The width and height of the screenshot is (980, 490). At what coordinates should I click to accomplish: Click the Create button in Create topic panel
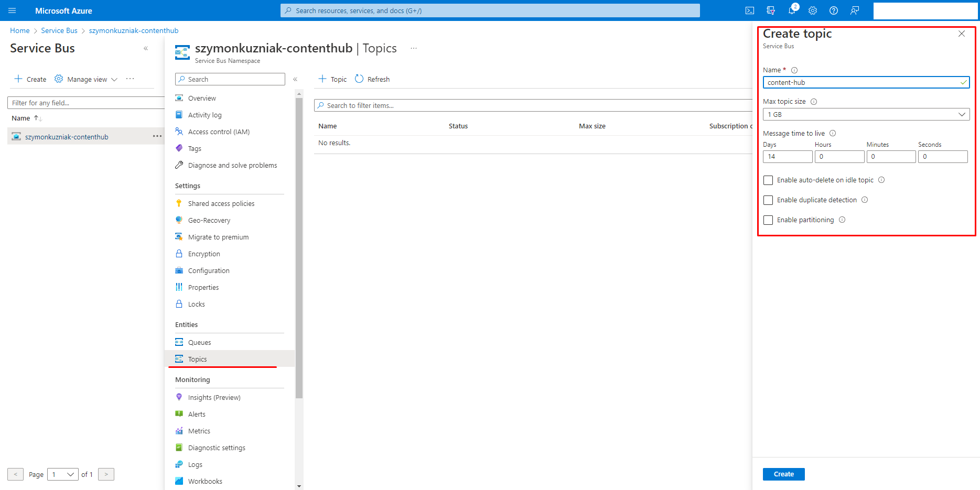[783, 474]
